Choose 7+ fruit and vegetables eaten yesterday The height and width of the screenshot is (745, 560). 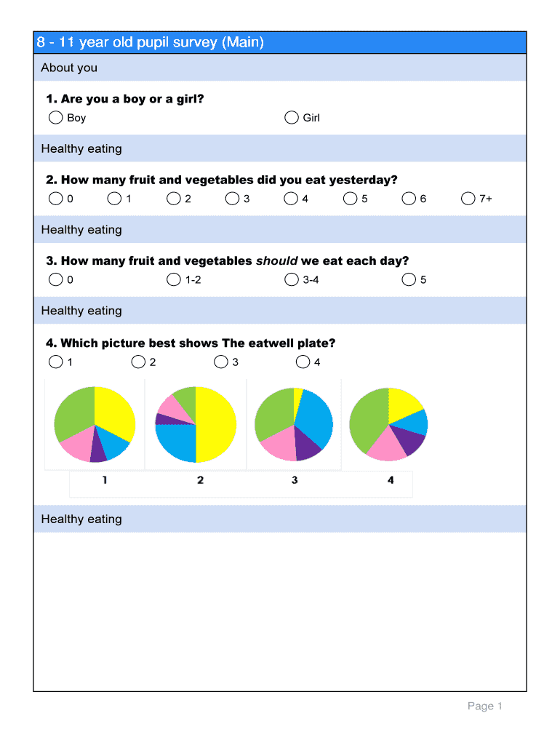pos(468,199)
